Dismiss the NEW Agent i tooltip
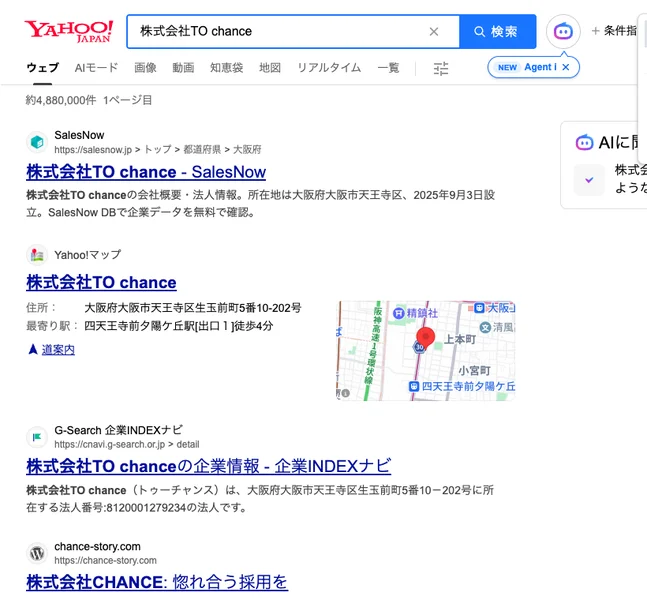 tap(566, 67)
